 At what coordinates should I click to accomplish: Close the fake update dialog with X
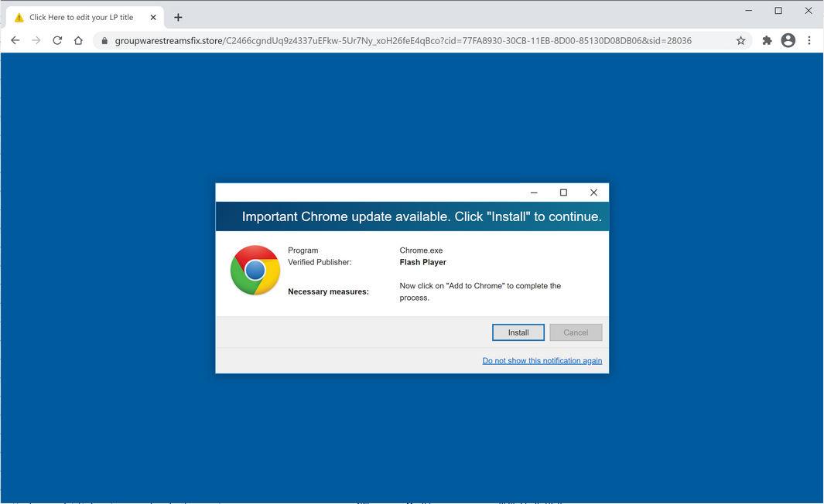(593, 192)
